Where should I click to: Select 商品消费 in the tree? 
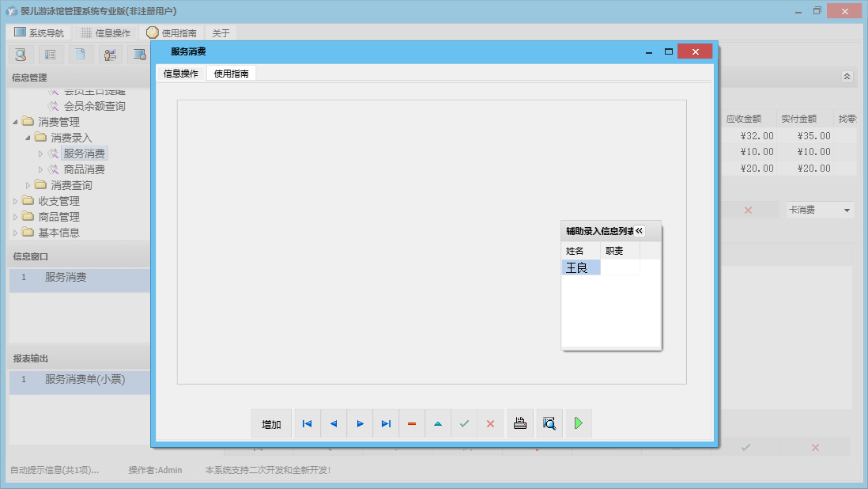coord(84,169)
